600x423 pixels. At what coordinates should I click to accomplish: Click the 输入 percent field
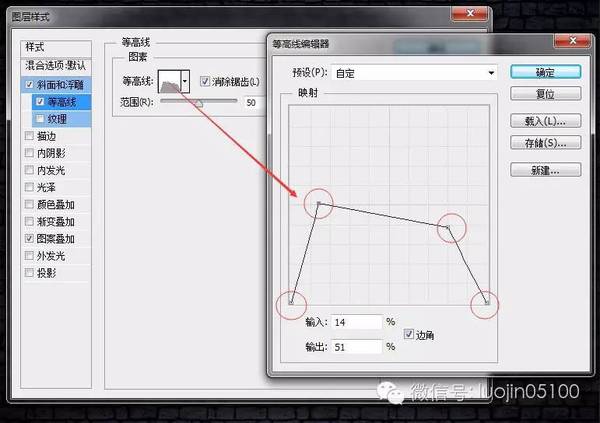click(x=357, y=322)
